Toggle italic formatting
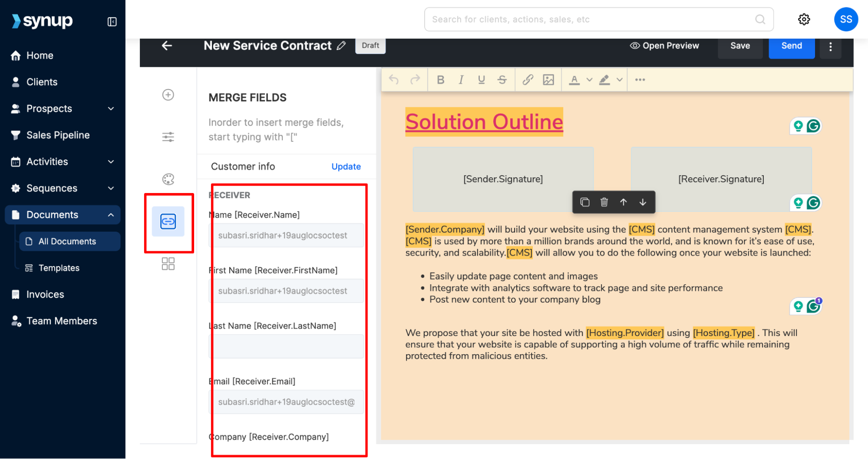Image resolution: width=868 pixels, height=459 pixels. 461,80
